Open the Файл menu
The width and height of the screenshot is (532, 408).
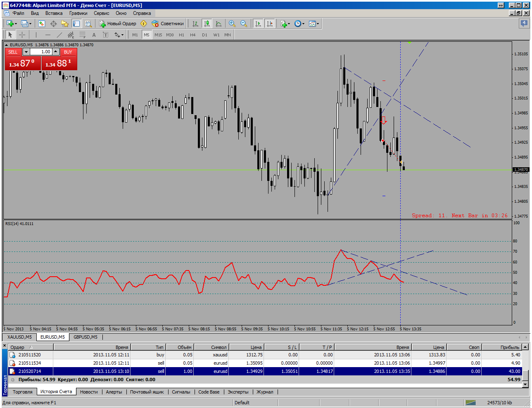(18, 13)
